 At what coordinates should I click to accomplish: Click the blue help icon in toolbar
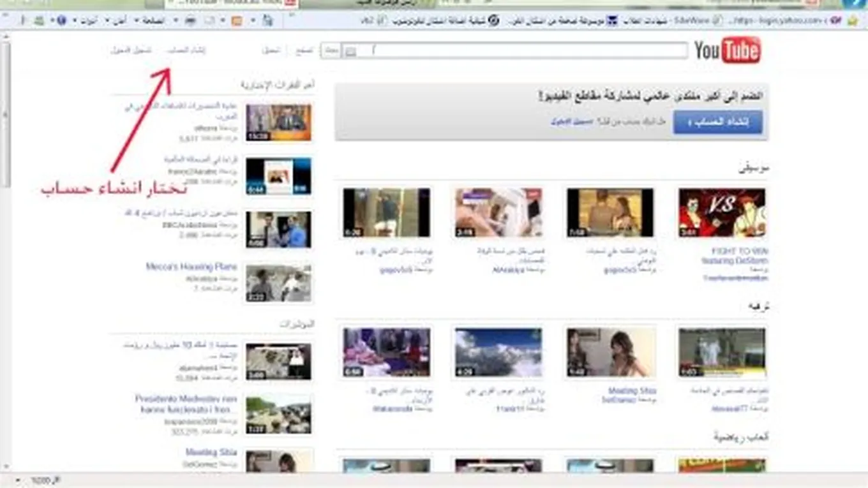(62, 21)
